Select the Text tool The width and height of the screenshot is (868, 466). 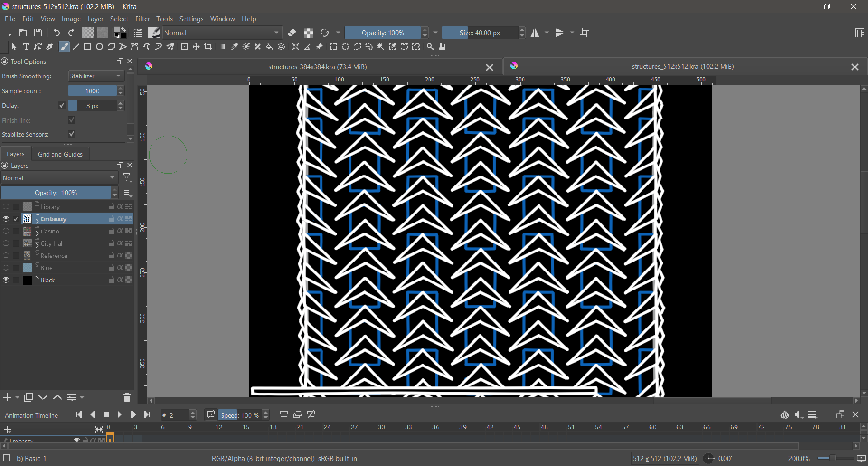pyautogui.click(x=26, y=47)
